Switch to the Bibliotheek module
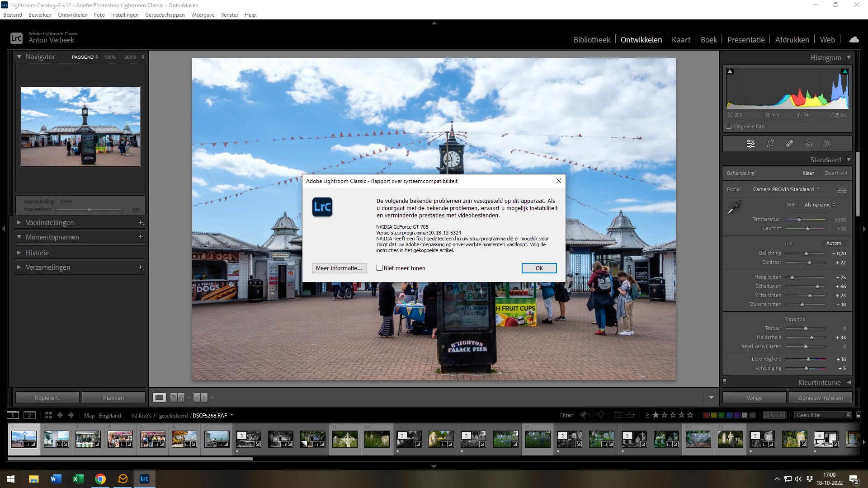This screenshot has width=868, height=488. (x=592, y=40)
